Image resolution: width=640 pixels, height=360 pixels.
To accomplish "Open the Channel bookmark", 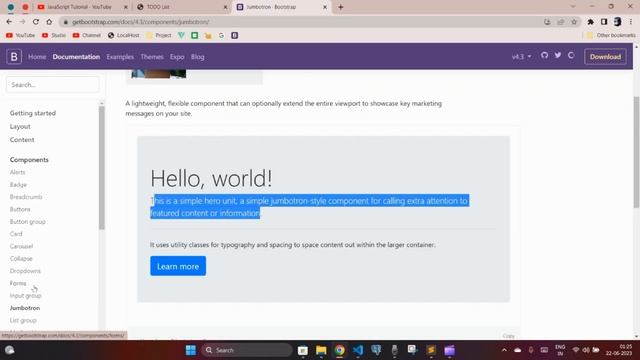I will coord(87,36).
